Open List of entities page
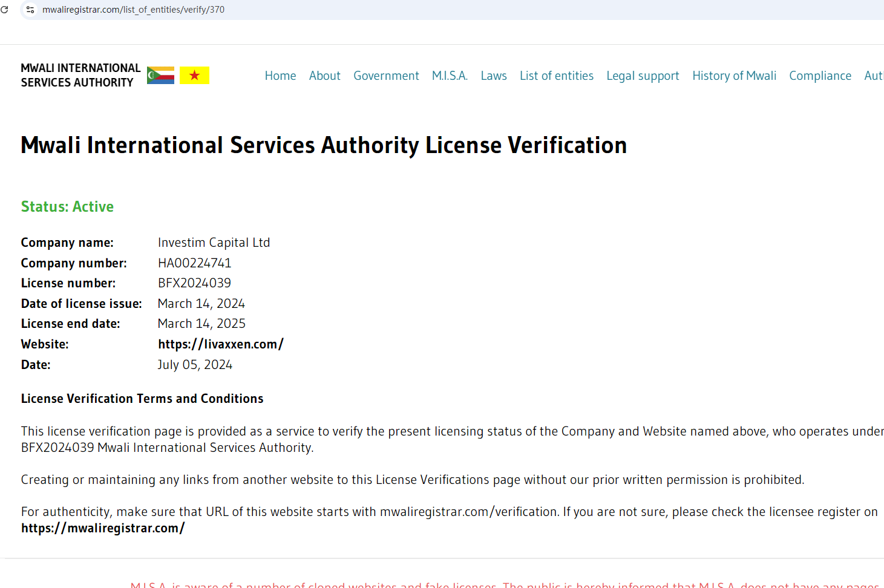The image size is (884, 588). pos(556,76)
